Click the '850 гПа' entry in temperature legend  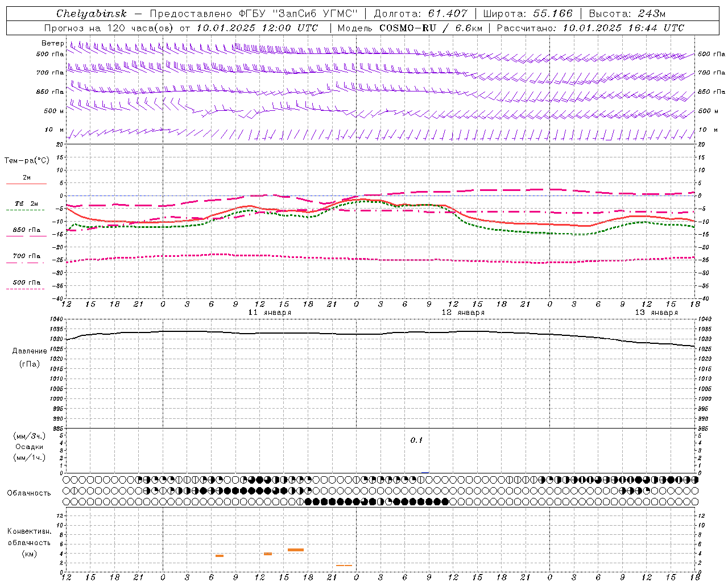pos(27,230)
